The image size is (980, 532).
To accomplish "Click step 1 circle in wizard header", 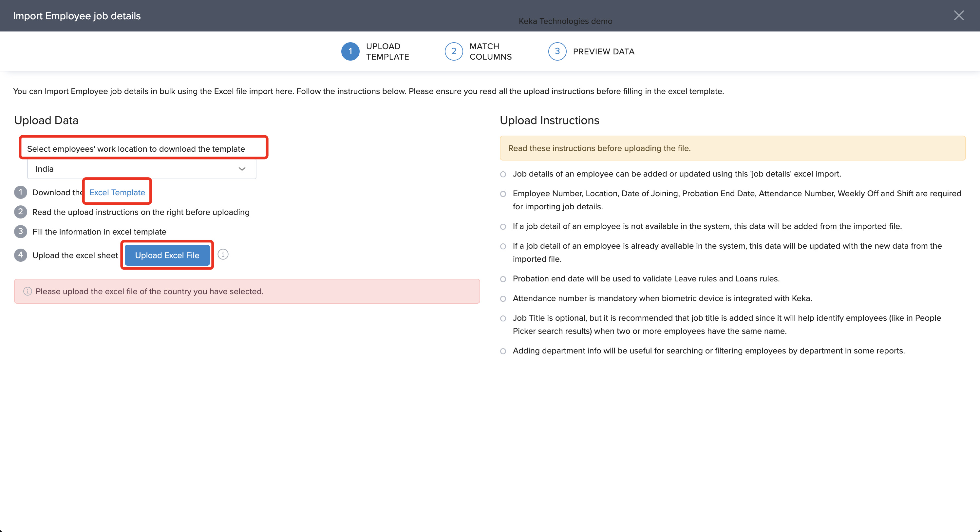I will (350, 51).
